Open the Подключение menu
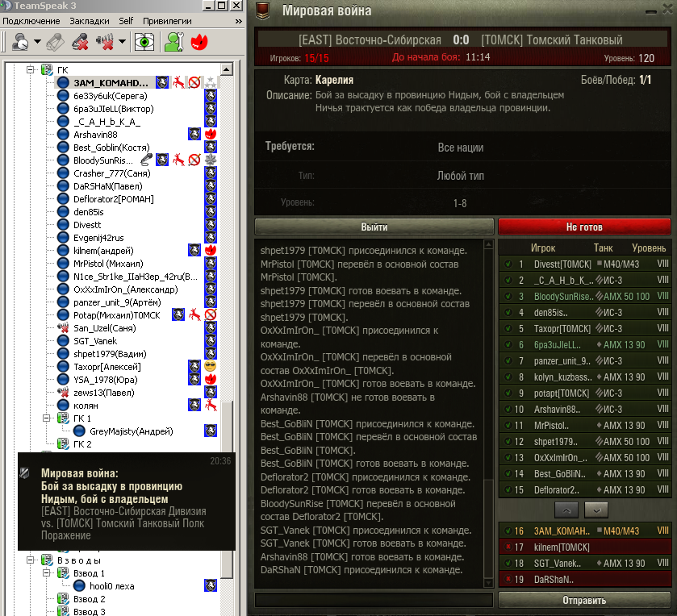The width and height of the screenshot is (677, 616). pos(31,21)
